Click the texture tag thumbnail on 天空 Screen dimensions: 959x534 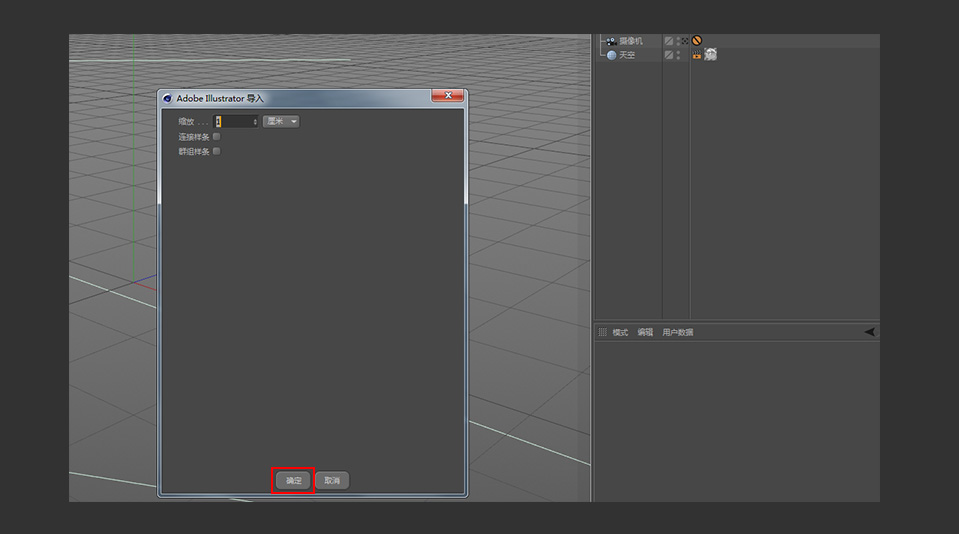coord(710,54)
